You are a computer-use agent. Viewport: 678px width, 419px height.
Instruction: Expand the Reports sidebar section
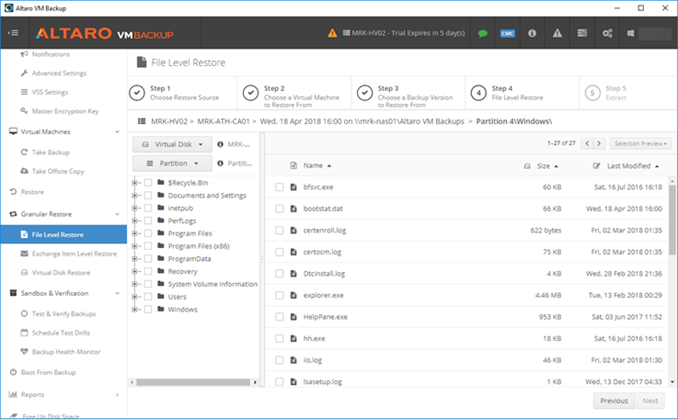pyautogui.click(x=117, y=395)
